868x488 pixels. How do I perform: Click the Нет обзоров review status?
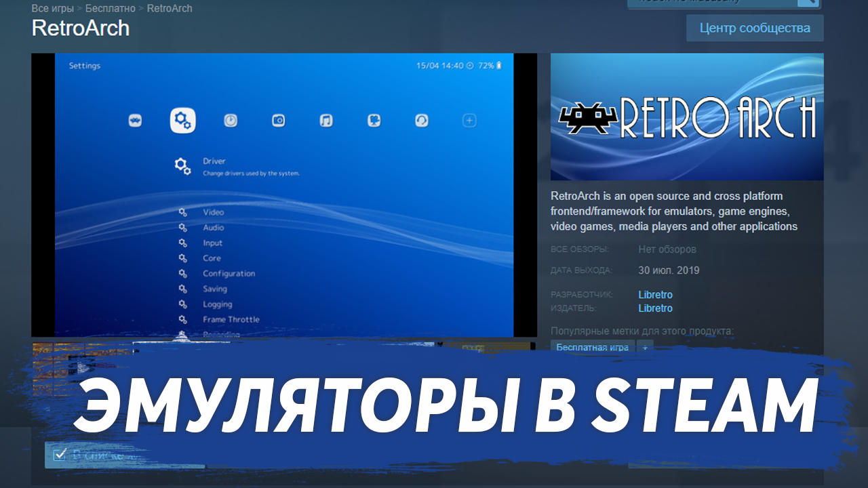(x=667, y=249)
